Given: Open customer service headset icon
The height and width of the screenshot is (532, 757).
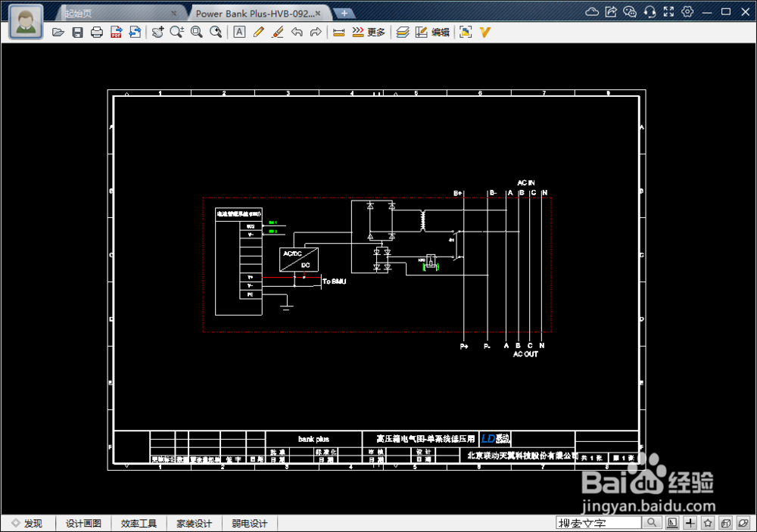Looking at the screenshot, I should point(650,11).
